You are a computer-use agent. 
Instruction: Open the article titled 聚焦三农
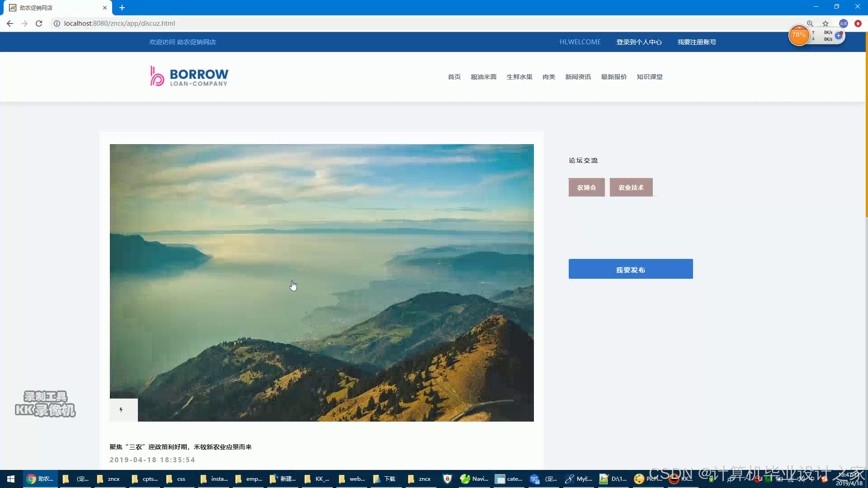[x=180, y=447]
